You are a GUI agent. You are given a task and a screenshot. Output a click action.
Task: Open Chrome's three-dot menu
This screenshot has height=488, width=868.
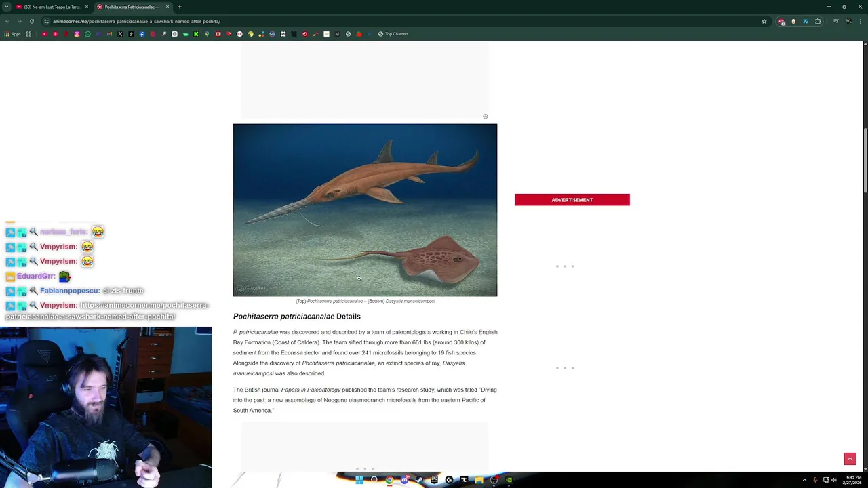[x=861, y=21]
